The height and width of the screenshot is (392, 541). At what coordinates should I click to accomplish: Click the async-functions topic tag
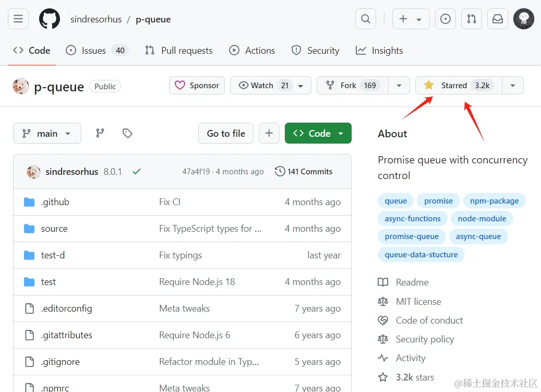[413, 219]
